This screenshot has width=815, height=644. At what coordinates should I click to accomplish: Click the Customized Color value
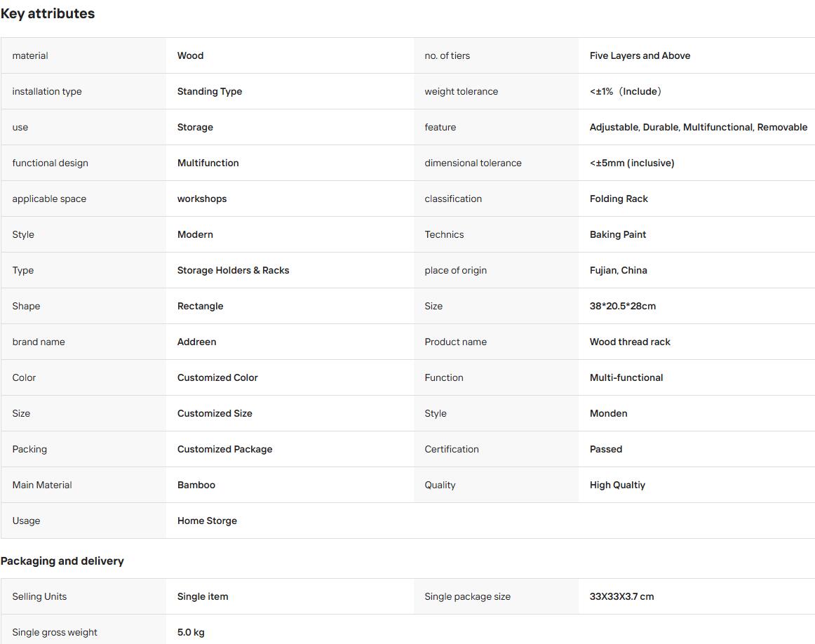tap(217, 378)
